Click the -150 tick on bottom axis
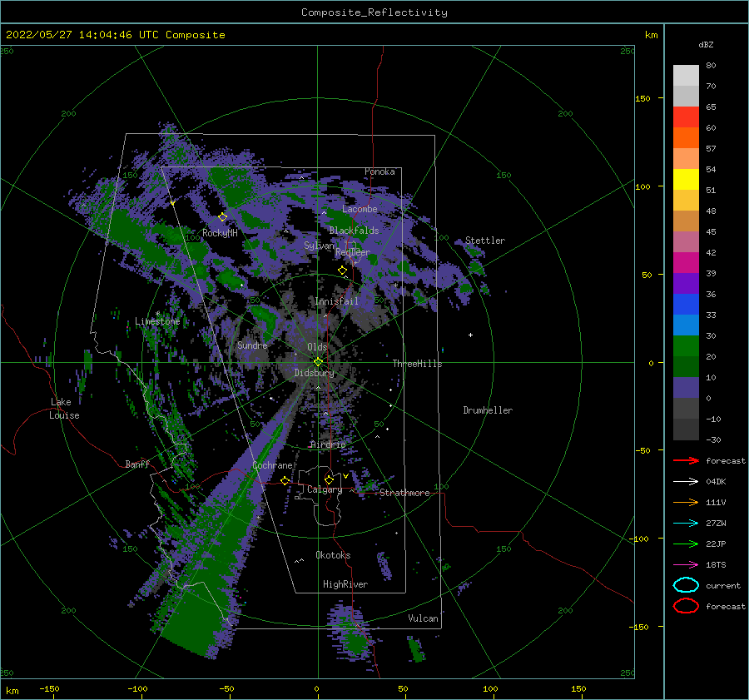Screen dimensions: 749x700 point(49,688)
